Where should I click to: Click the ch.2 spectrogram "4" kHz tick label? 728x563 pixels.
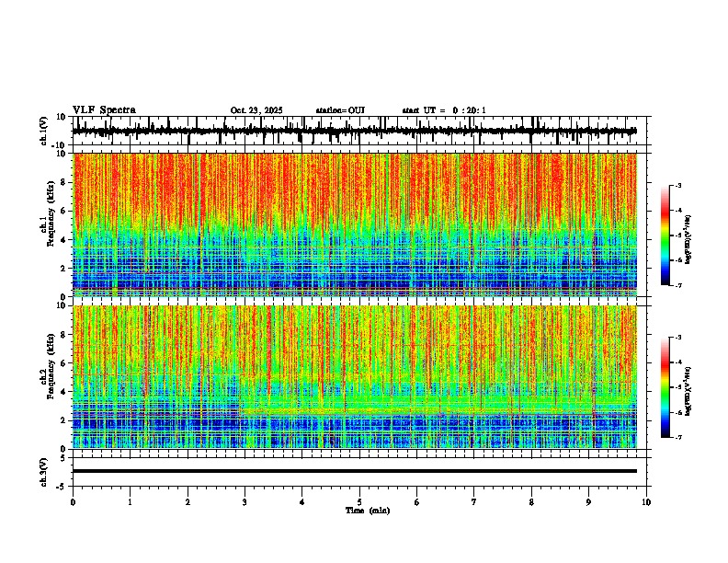pos(63,392)
